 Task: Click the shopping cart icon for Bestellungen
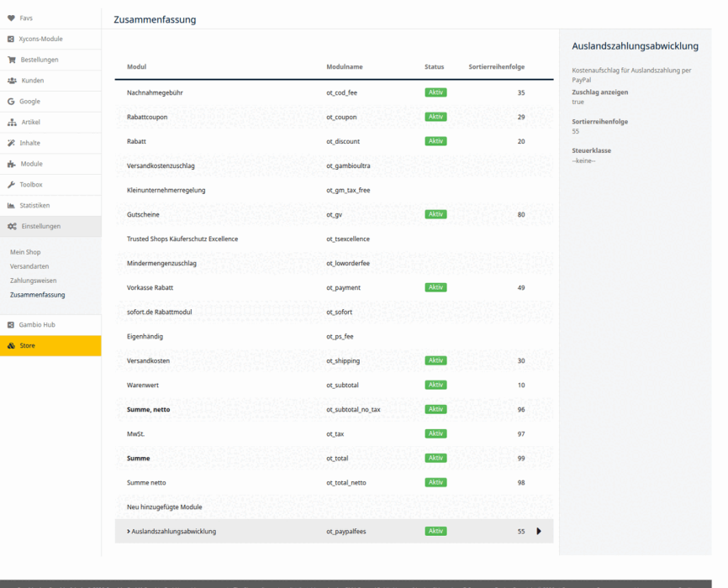coord(12,60)
